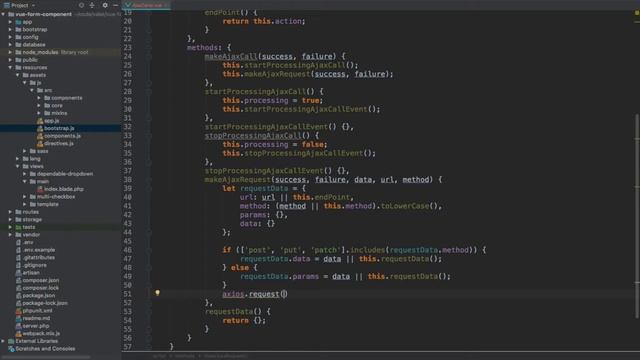Click the yellow warning marker atop error stripe
The image size is (640, 360).
(x=637, y=13)
